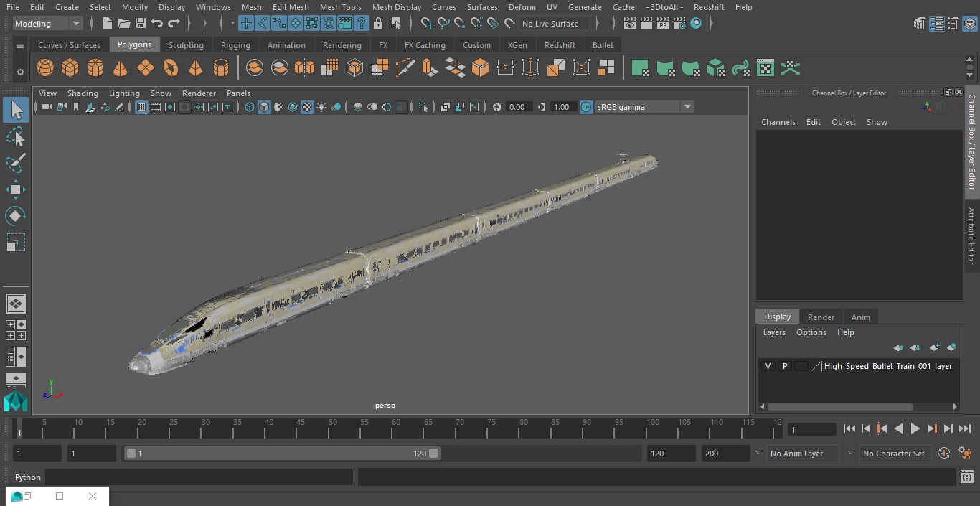The width and height of the screenshot is (980, 506).
Task: Open the Deform menu
Action: [522, 7]
